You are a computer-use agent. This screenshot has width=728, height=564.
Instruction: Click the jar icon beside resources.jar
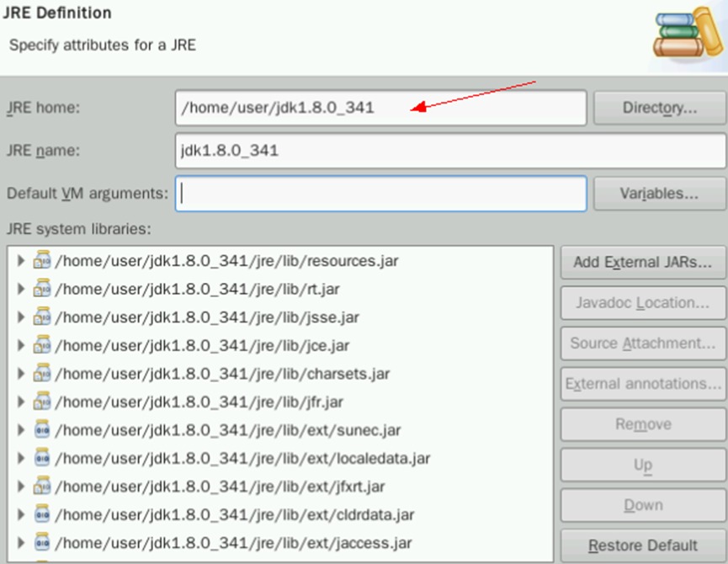(x=42, y=261)
